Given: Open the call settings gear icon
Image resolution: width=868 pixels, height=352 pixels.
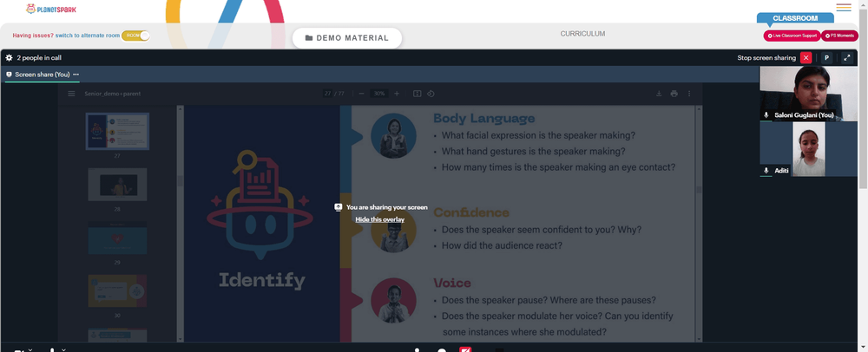Looking at the screenshot, I should click(9, 57).
